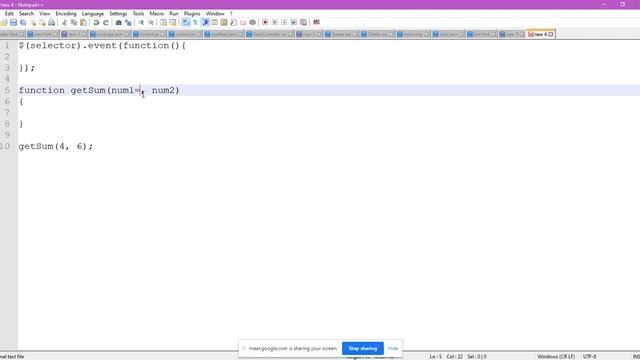Click the Print toolbar icon
This screenshot has height=360, width=640.
tap(52, 22)
